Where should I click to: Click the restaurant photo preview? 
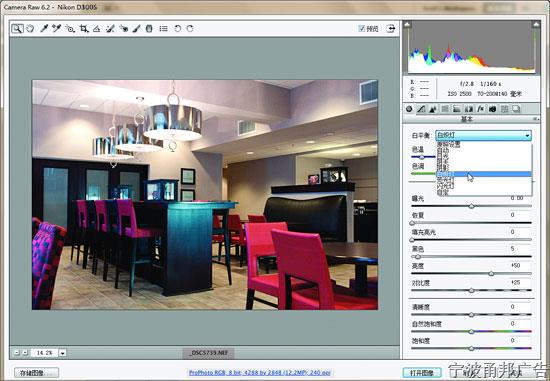tap(205, 195)
